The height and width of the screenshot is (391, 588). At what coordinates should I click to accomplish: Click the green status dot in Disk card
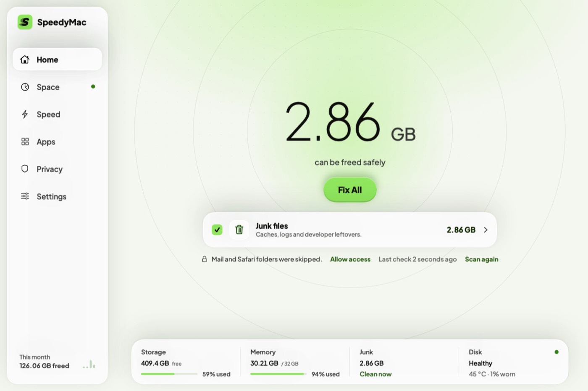click(x=556, y=352)
